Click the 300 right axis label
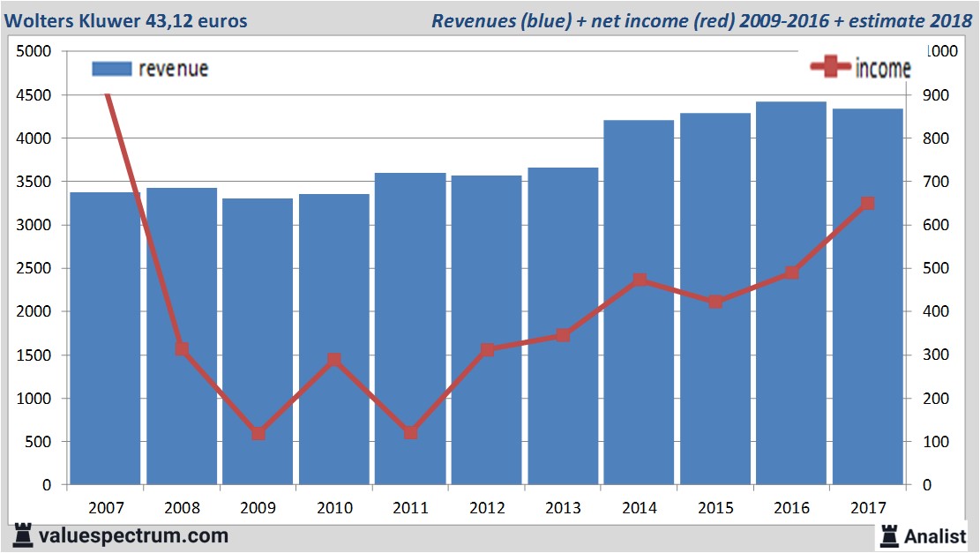Image resolution: width=980 pixels, height=553 pixels. tap(936, 355)
